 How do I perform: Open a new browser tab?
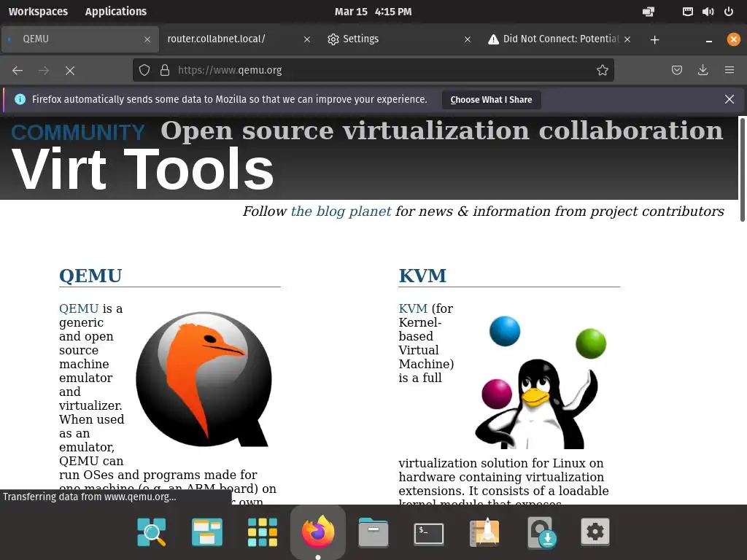(x=654, y=39)
